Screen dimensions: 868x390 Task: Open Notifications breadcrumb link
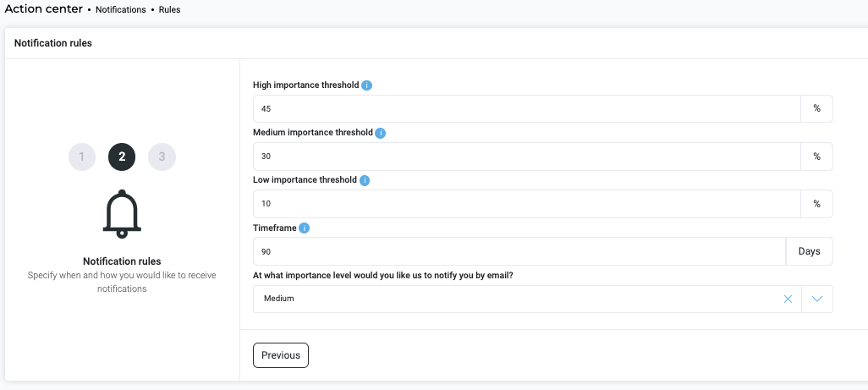121,10
